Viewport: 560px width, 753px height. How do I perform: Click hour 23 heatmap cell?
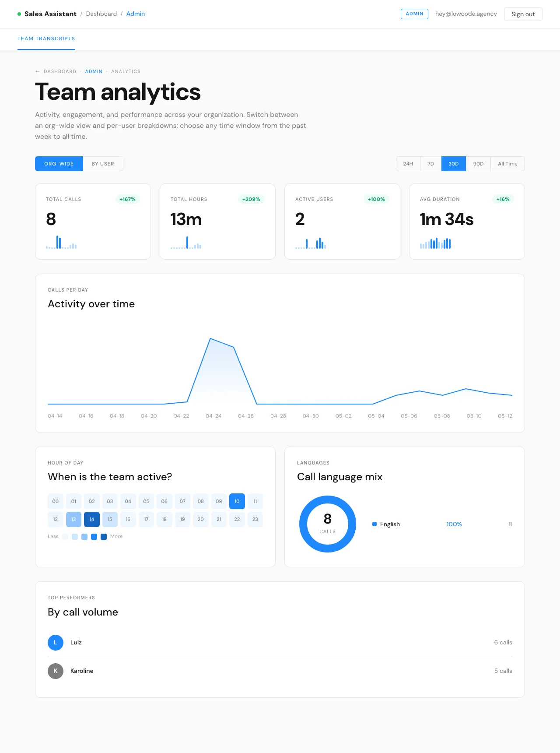click(x=255, y=519)
